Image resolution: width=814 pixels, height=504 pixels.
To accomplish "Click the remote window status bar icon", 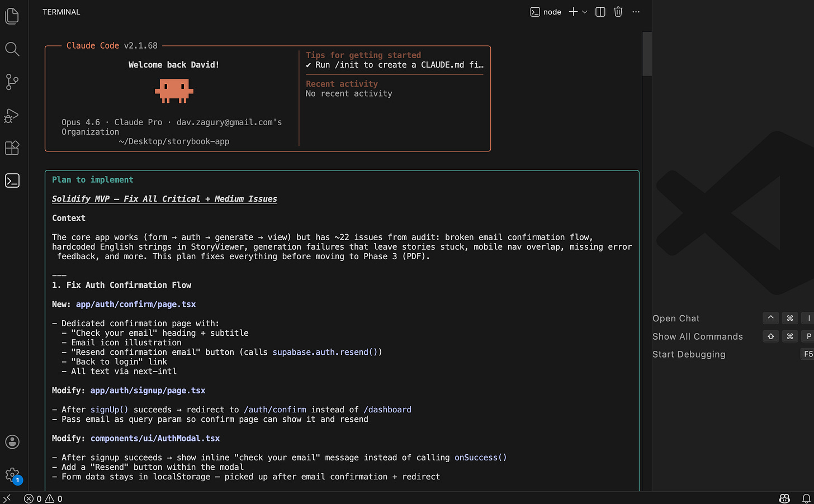I will [x=7, y=498].
